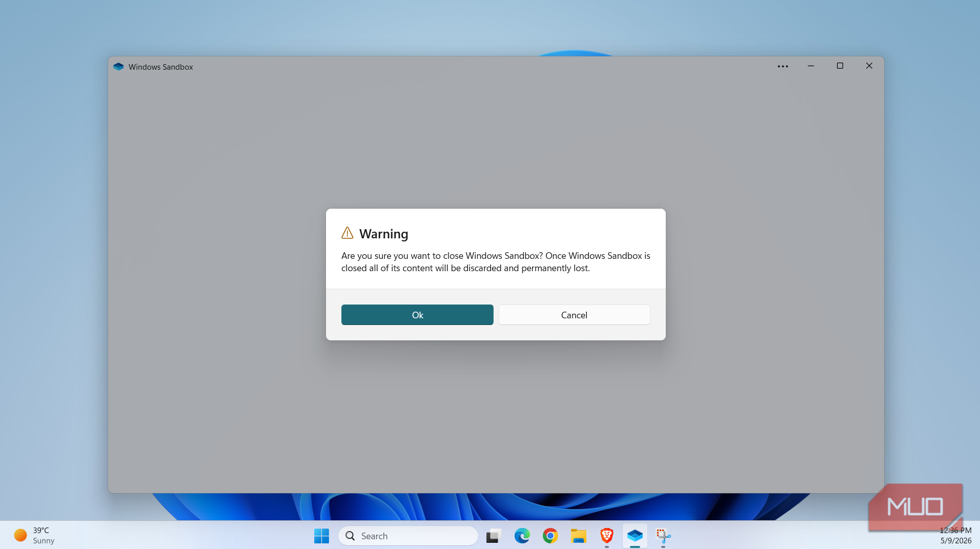Click the Windows Sandbox title bar icon
Viewport: 980px width, 549px height.
point(118,67)
